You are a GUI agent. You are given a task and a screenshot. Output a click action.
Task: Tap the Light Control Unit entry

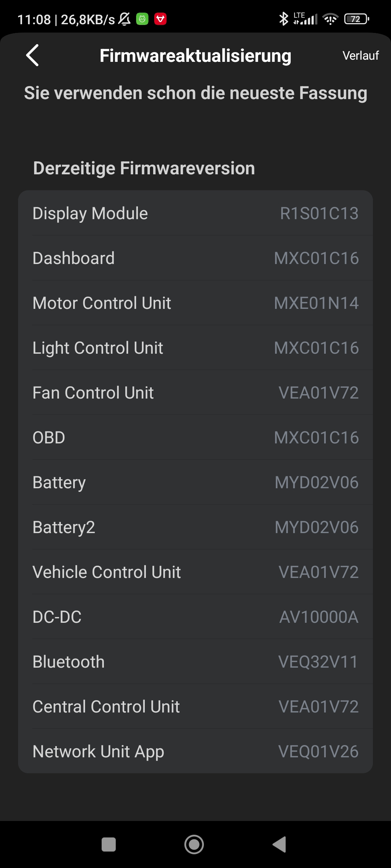coord(195,348)
